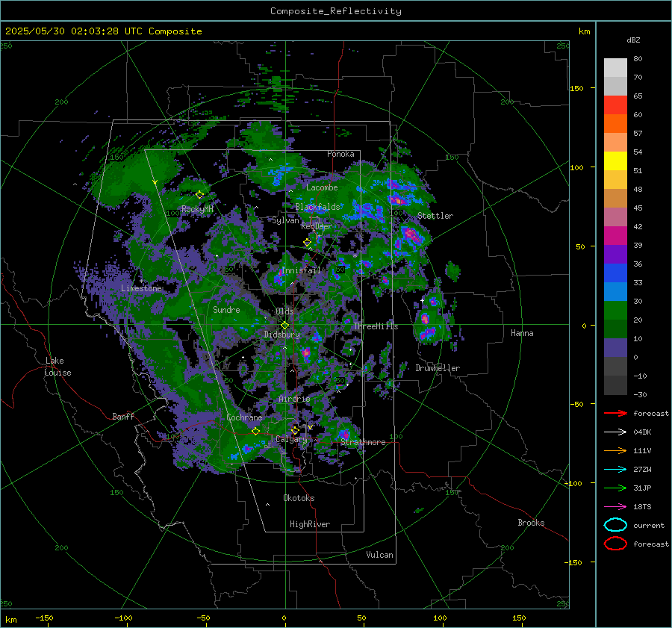Click the magenta swatch in dBZ scale
Image resolution: width=672 pixels, height=628 pixels.
coord(615,236)
